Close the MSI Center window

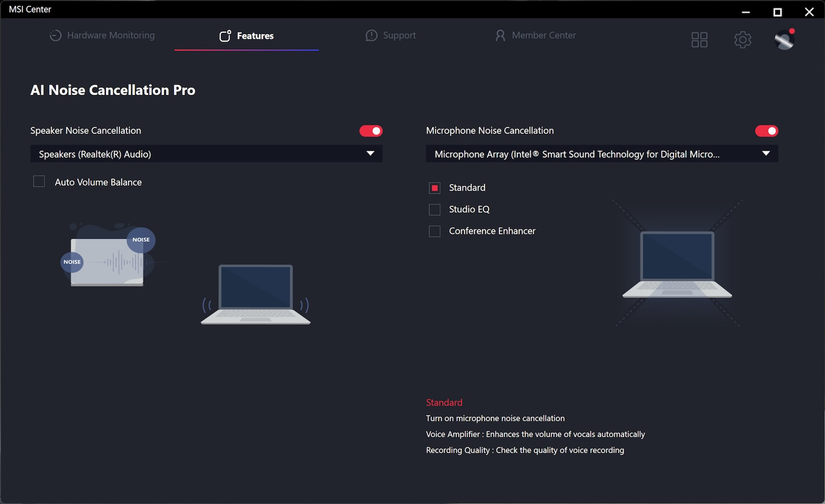[x=809, y=12]
